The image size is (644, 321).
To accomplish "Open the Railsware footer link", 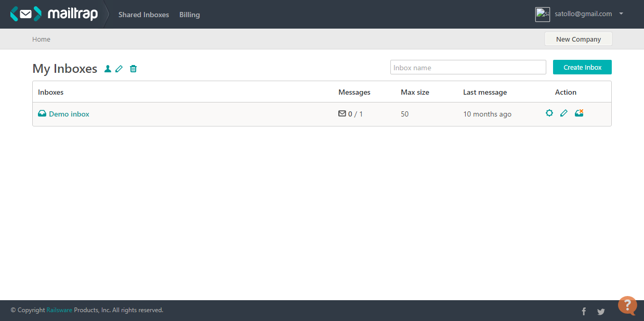I will pos(59,310).
